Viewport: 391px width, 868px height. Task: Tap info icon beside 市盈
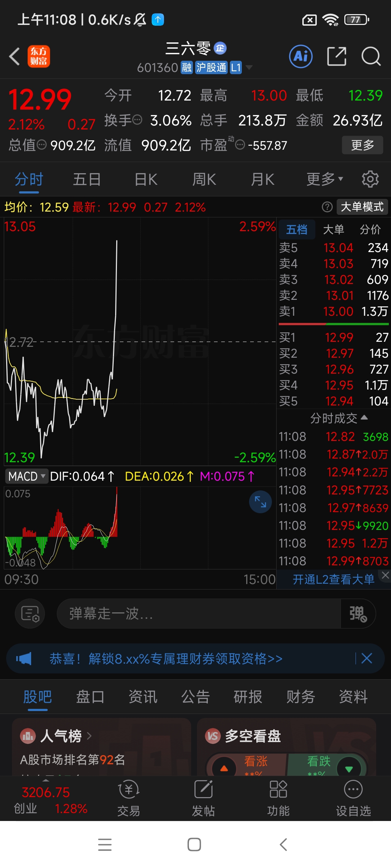240,145
